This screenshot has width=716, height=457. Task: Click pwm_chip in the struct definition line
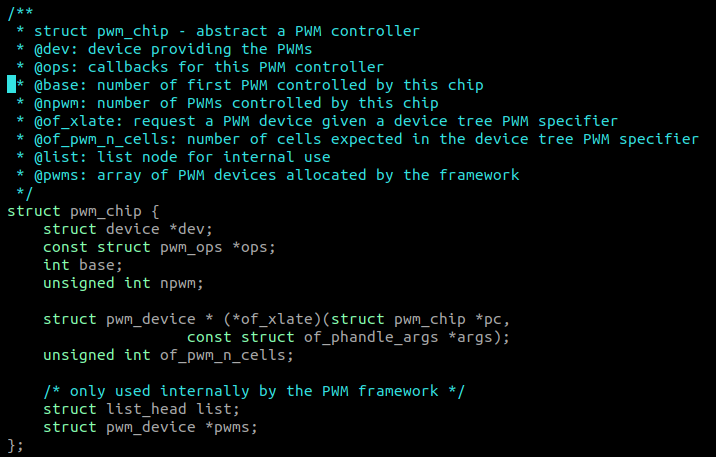pos(105,211)
